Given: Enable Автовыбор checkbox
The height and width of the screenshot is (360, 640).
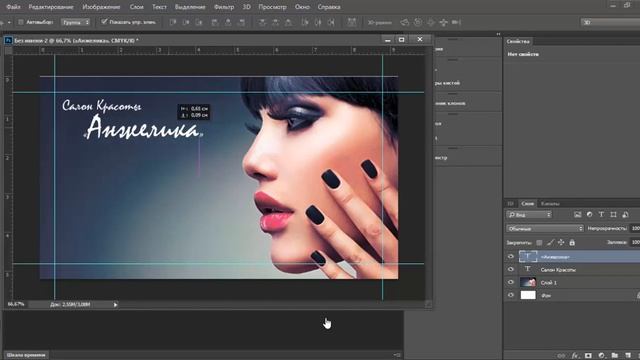Looking at the screenshot, I should coord(20,22).
